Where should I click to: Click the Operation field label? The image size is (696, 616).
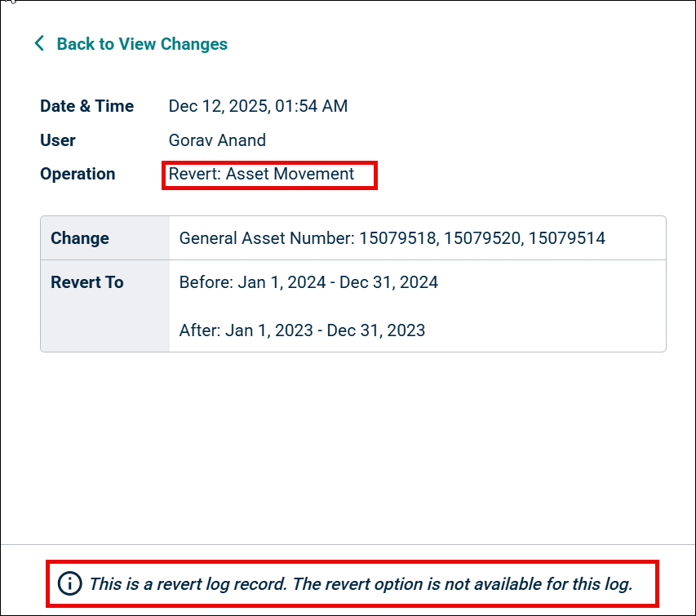coord(78,174)
